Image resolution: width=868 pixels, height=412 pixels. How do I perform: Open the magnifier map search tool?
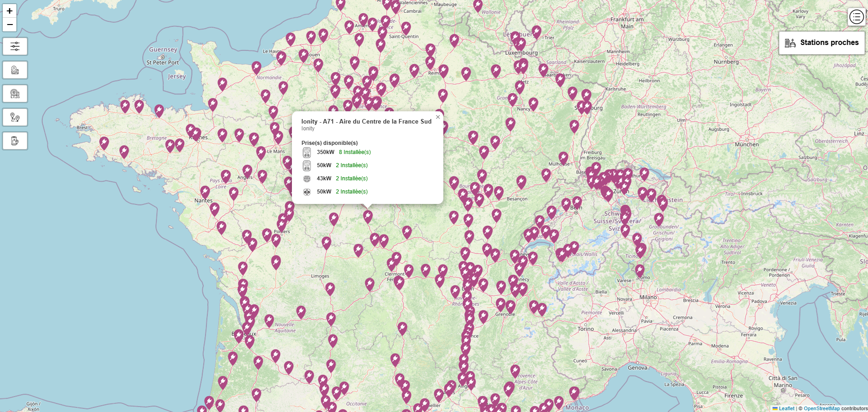coord(15,94)
